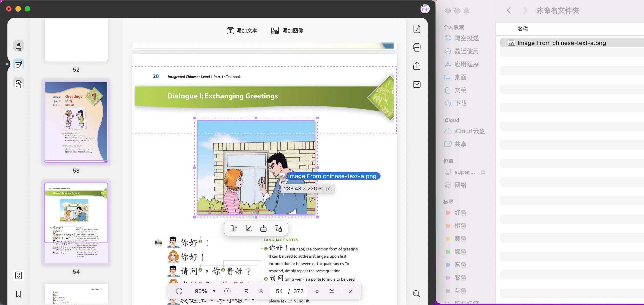Close the page navigation bar
Screen dimensions: 644x305
pos(351,291)
